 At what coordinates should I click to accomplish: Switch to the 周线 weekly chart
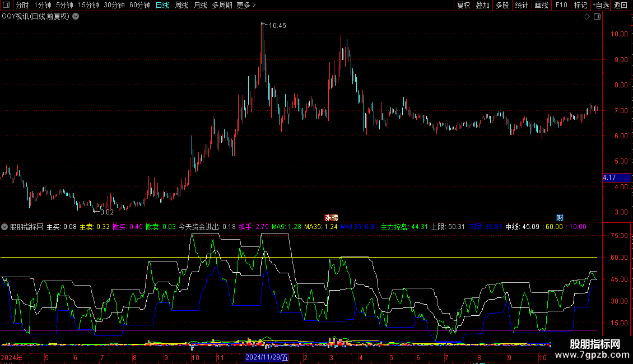(x=181, y=5)
